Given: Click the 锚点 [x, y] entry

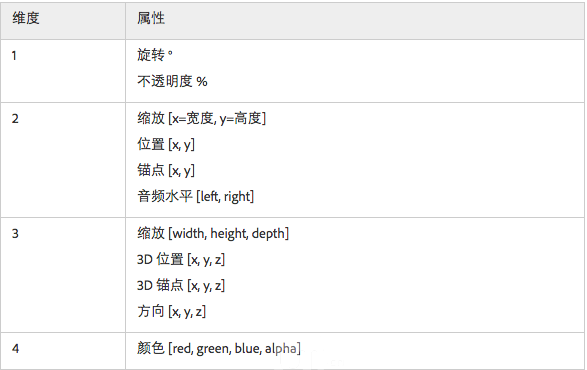Looking at the screenshot, I should 166,170.
